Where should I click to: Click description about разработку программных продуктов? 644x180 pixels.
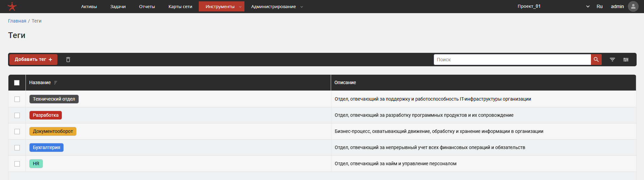pos(424,115)
